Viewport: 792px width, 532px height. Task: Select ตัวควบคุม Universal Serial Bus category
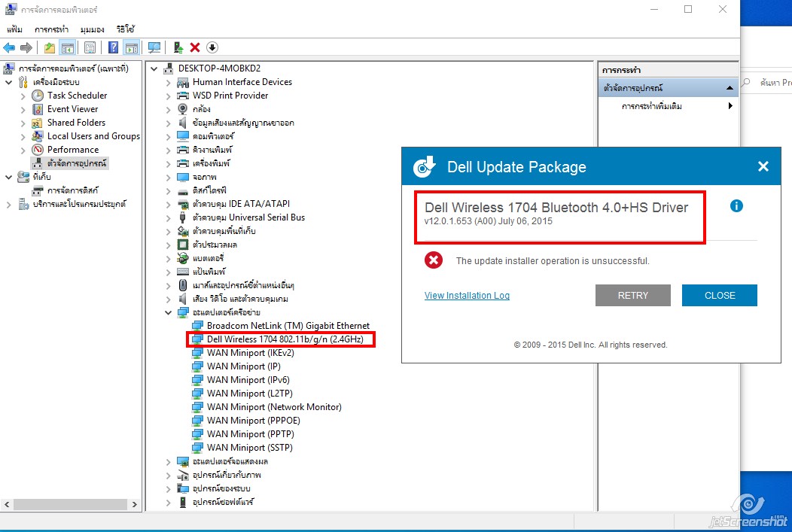pos(248,217)
